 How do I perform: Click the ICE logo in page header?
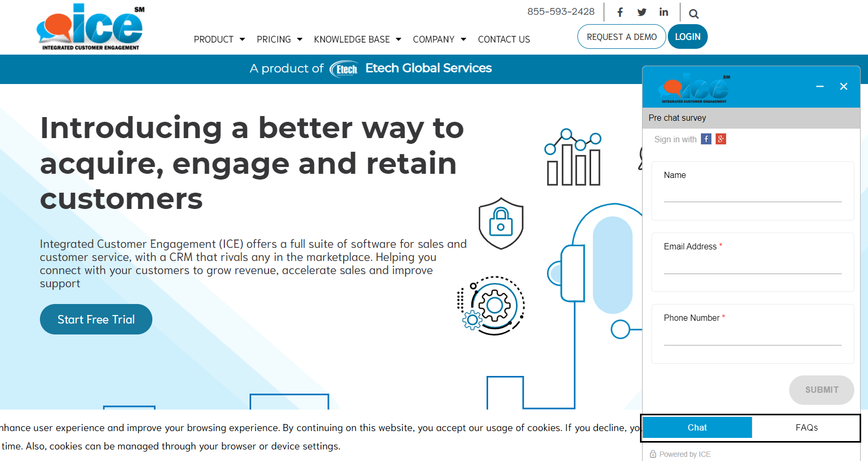pyautogui.click(x=90, y=27)
